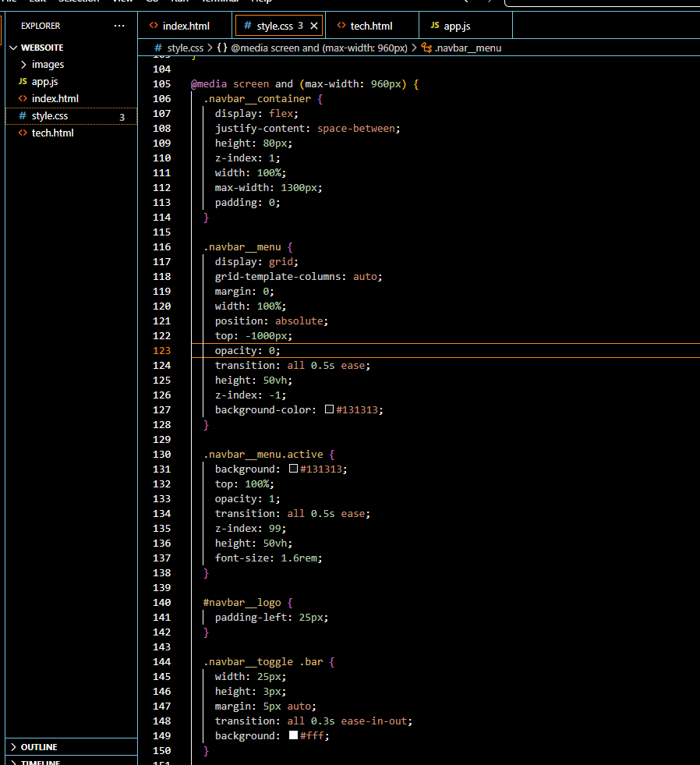The height and width of the screenshot is (765, 700).
Task: Close the style.css editor tab
Action: point(314,26)
